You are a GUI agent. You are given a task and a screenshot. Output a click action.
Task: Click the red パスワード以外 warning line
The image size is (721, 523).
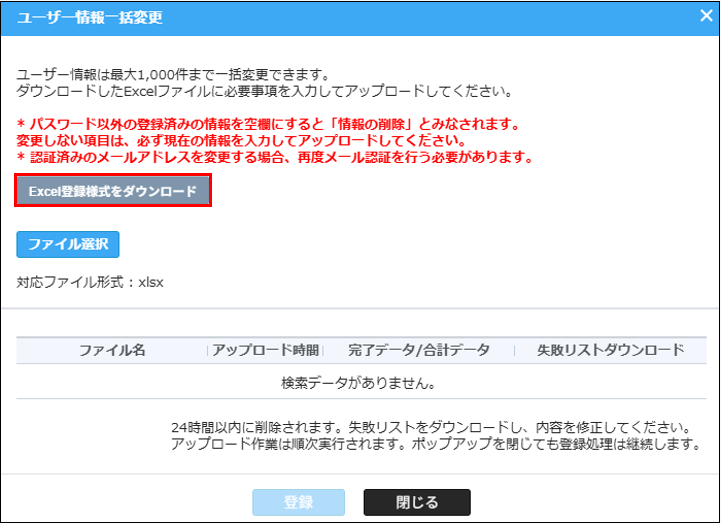pyautogui.click(x=268, y=124)
